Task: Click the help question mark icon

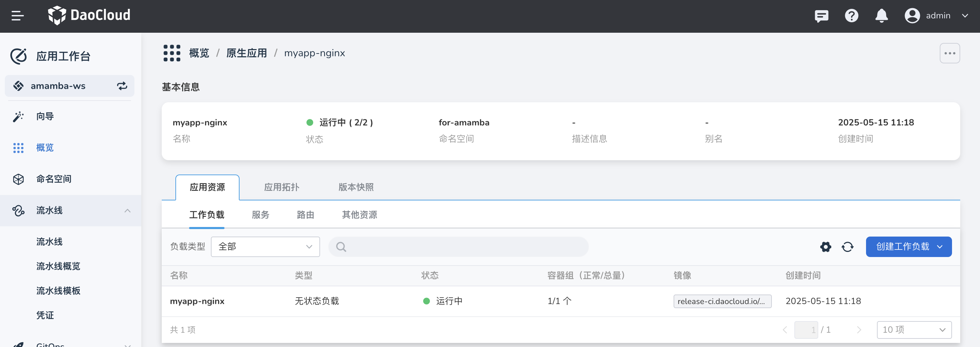Action: pos(851,16)
